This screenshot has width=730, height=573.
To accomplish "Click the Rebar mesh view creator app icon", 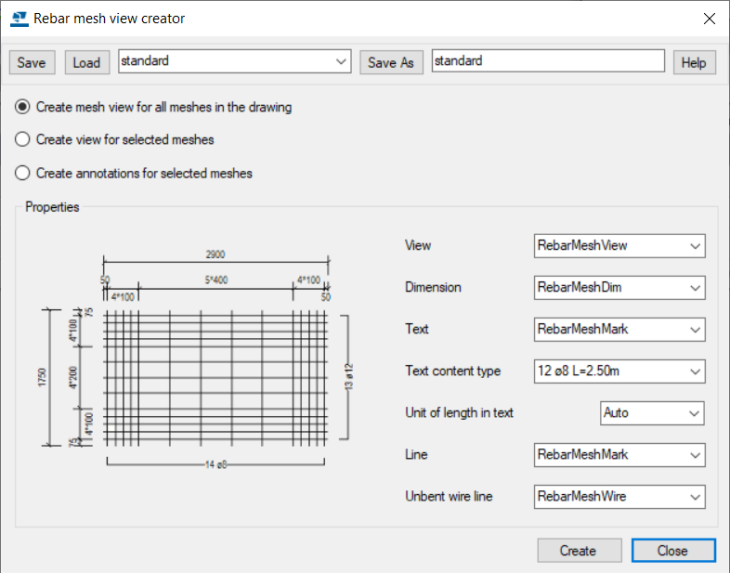I will (19, 19).
